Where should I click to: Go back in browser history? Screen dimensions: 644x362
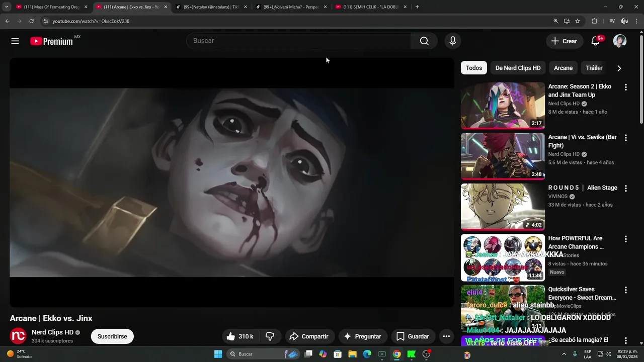[7, 21]
